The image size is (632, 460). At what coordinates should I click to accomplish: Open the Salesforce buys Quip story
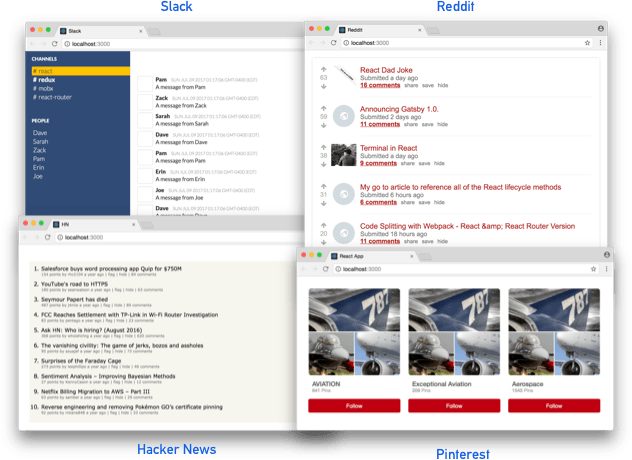tap(111, 269)
